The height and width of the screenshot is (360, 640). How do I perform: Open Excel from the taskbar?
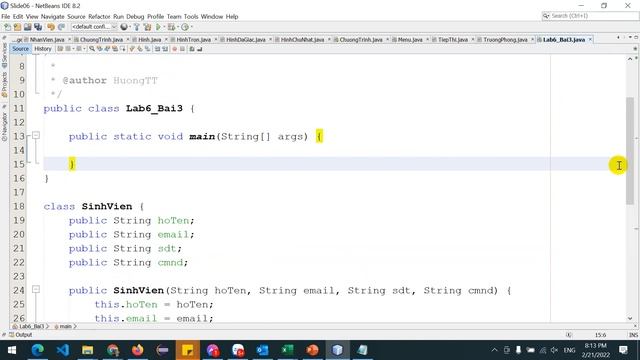pyautogui.click(x=287, y=350)
